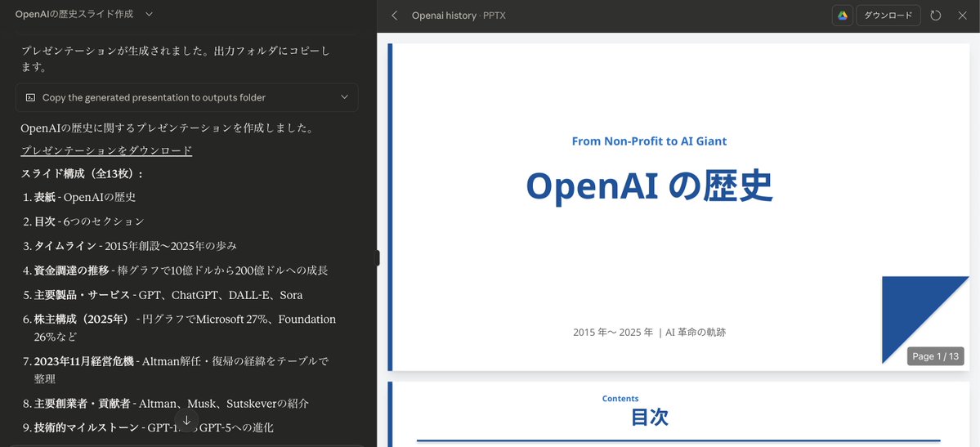Click the ダウンロード button
Screen dimensions: 980x447
pos(888,16)
